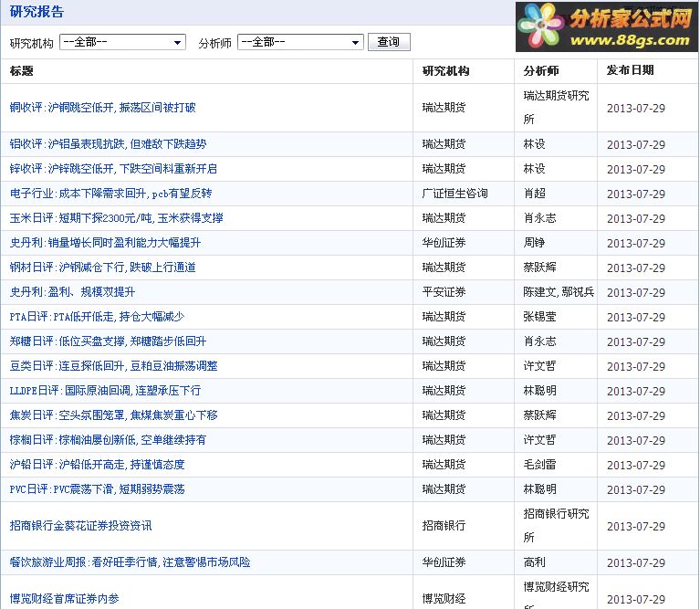Screen dimensions: 700x609
Task: Open report 餐饮旅游业周报:看好旺季行情
Action: (130, 562)
